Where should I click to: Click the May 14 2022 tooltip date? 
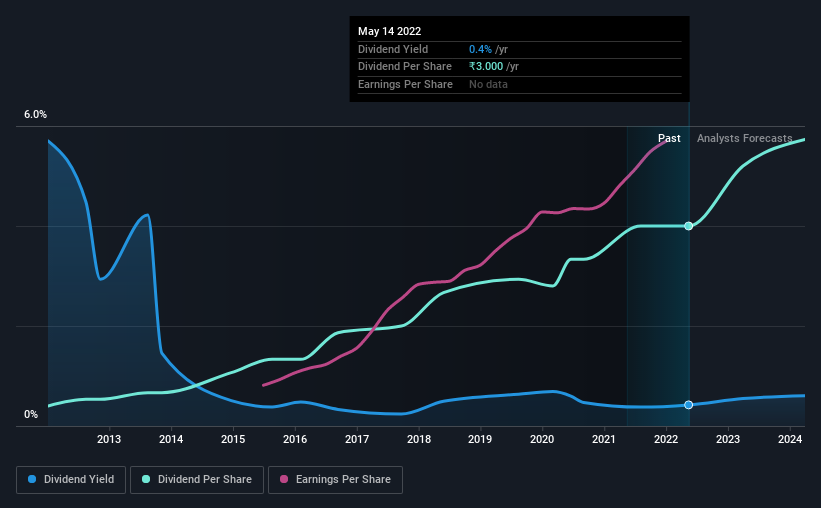390,31
